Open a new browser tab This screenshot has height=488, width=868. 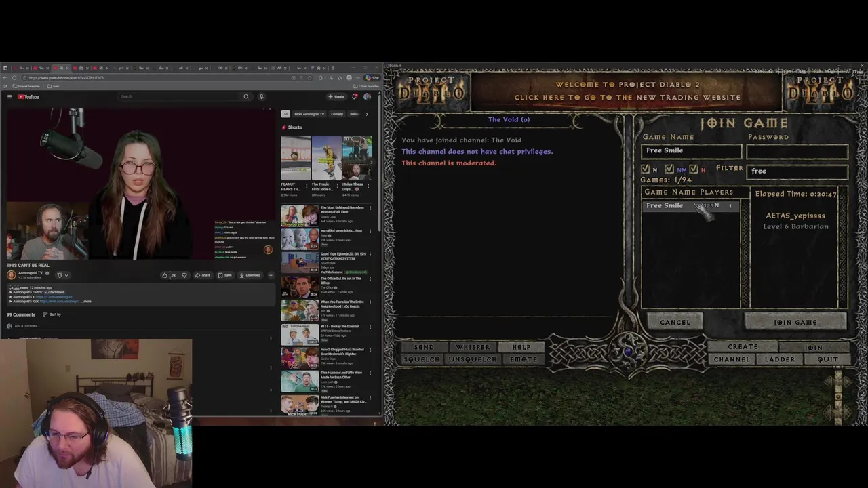(333, 68)
